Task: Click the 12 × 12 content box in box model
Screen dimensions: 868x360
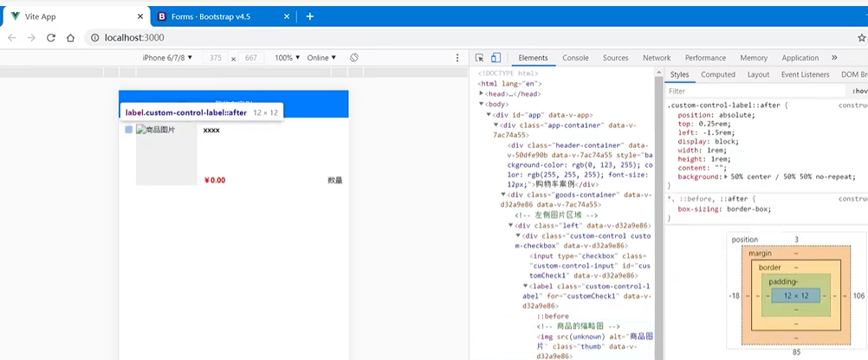Action: coord(796,296)
